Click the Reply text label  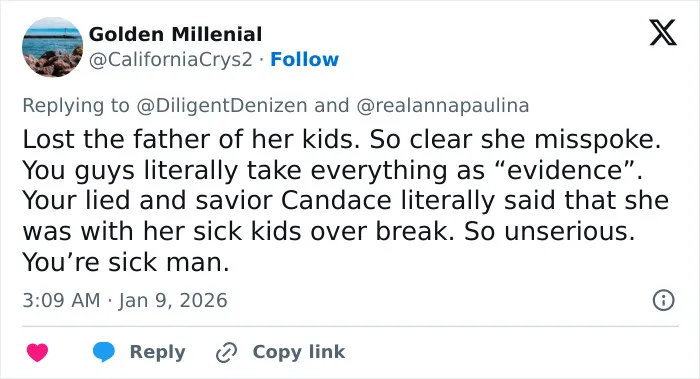pyautogui.click(x=158, y=352)
